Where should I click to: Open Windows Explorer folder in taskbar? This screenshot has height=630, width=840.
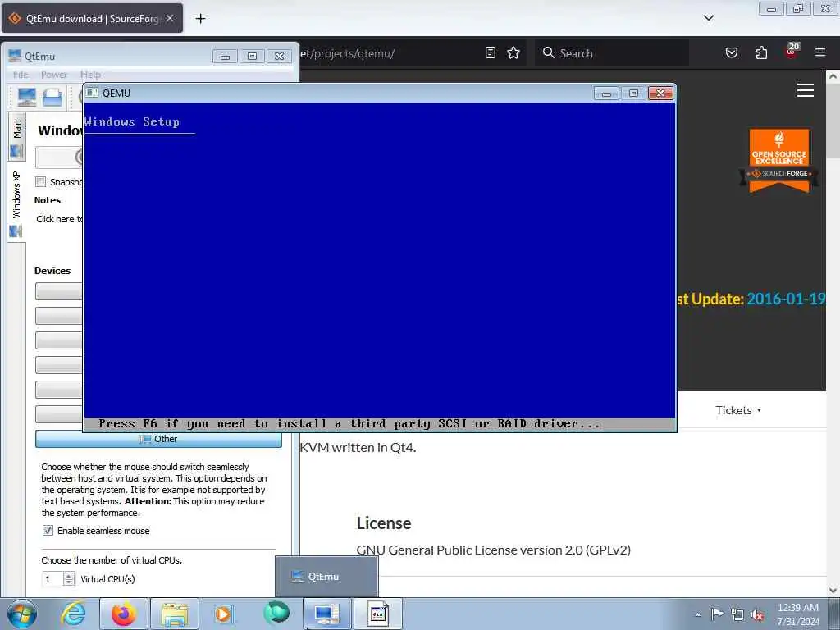[x=175, y=614]
